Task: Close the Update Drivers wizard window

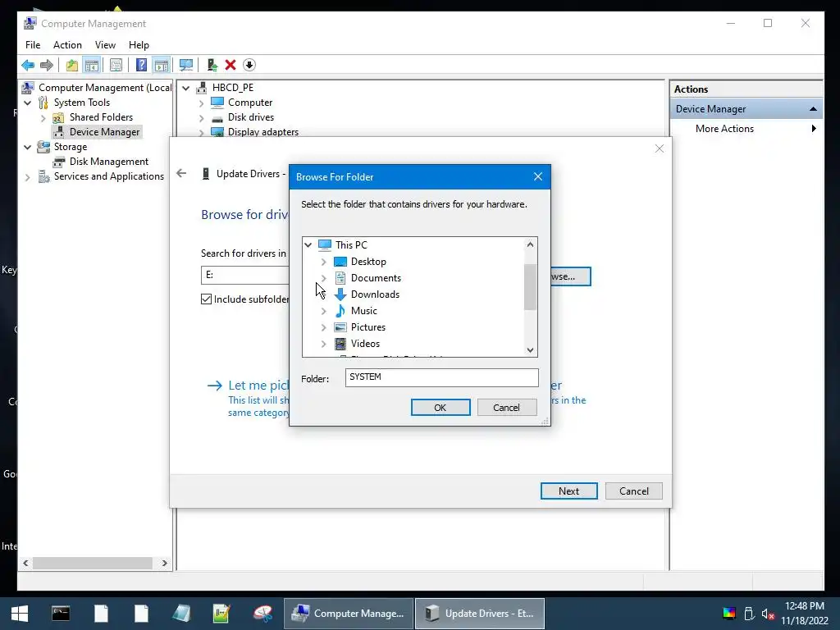Action: point(660,148)
